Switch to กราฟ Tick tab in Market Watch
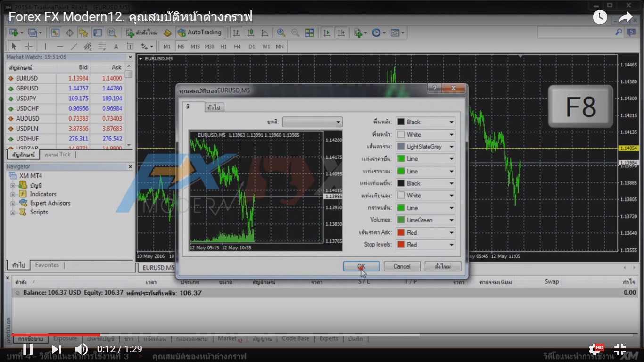 tap(58, 155)
